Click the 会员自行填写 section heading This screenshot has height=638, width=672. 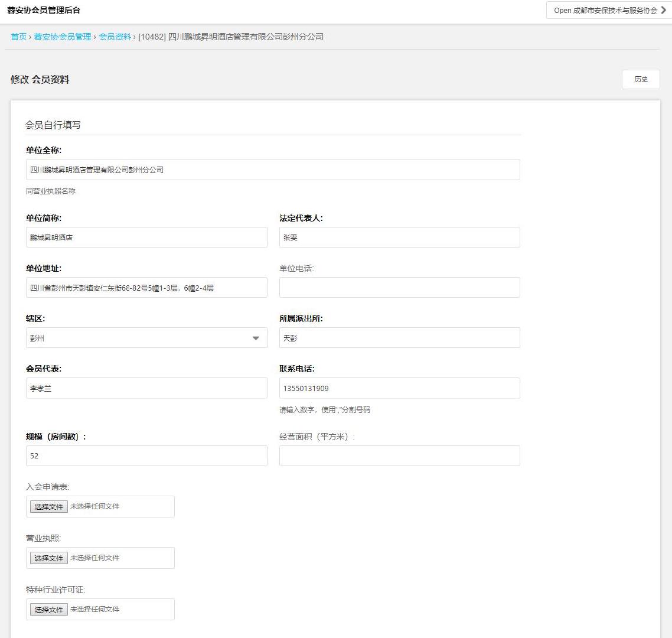[53, 125]
